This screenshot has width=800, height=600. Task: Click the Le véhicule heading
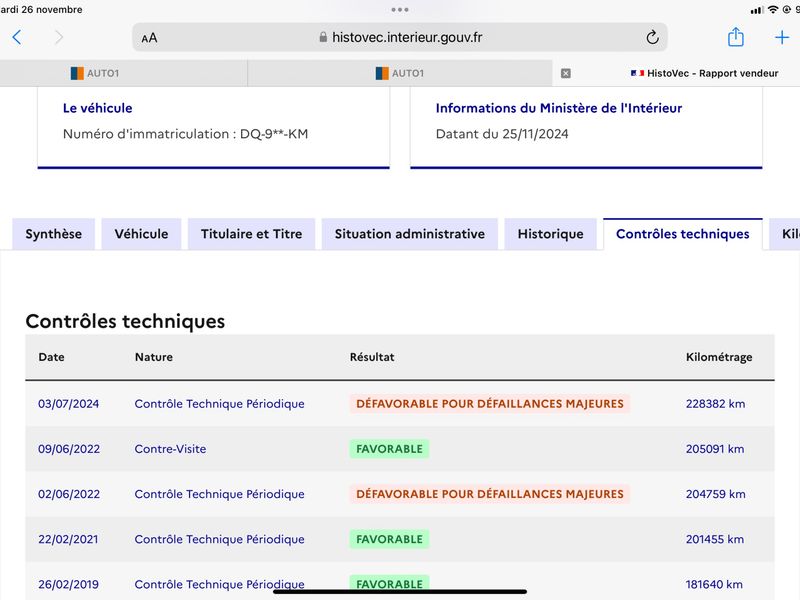coord(97,108)
